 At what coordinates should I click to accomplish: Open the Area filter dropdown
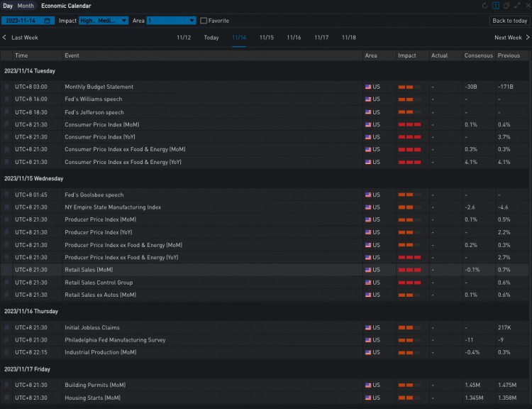click(171, 21)
